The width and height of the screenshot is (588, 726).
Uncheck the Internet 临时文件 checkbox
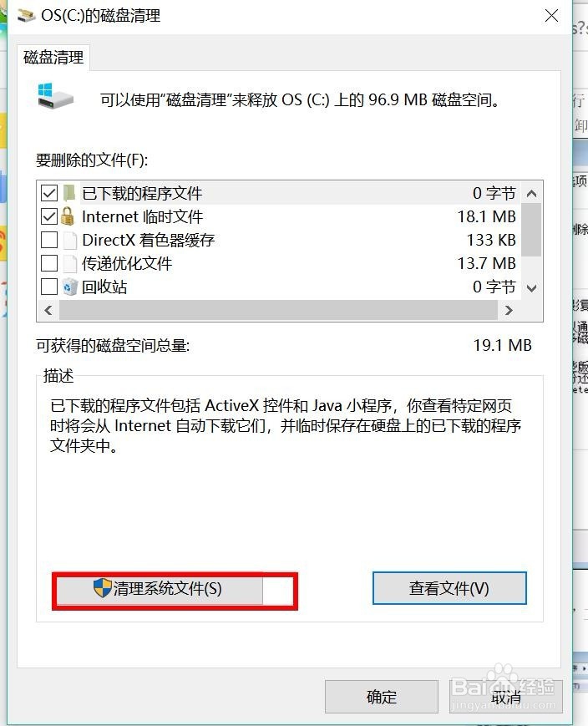click(49, 216)
